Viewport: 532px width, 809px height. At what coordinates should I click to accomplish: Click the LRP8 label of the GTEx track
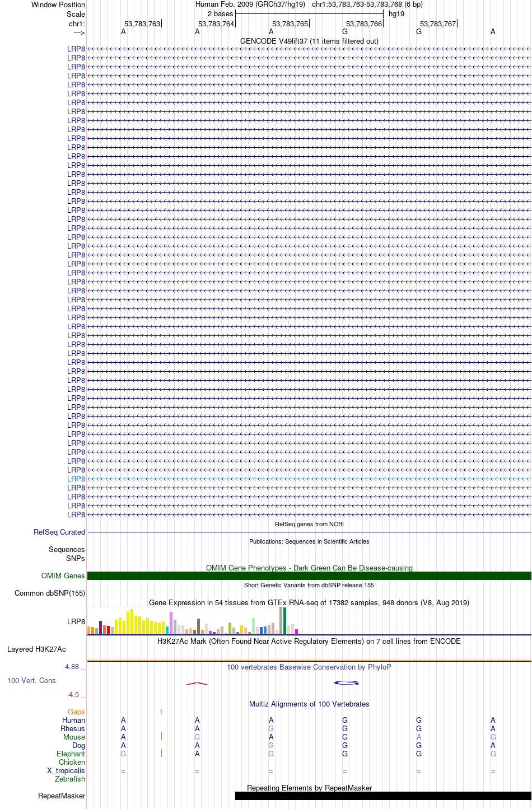tap(76, 621)
